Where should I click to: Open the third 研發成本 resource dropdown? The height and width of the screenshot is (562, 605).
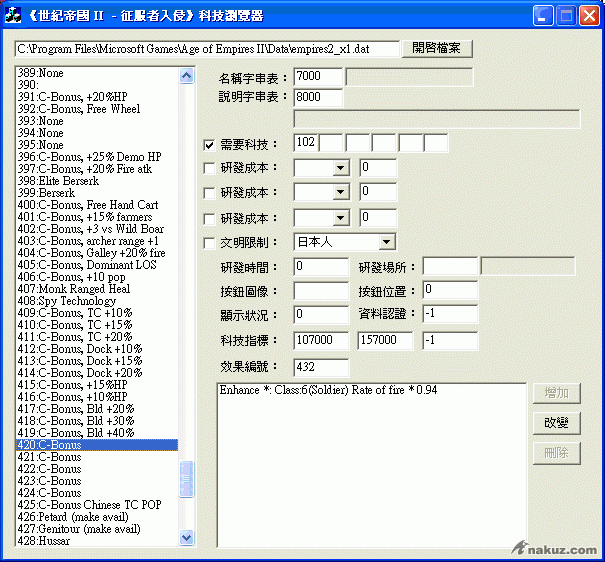pyautogui.click(x=341, y=218)
